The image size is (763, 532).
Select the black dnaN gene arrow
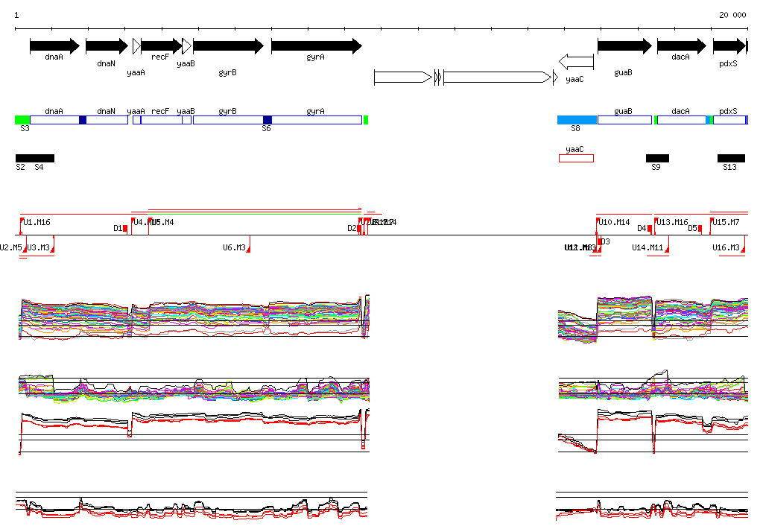point(107,46)
